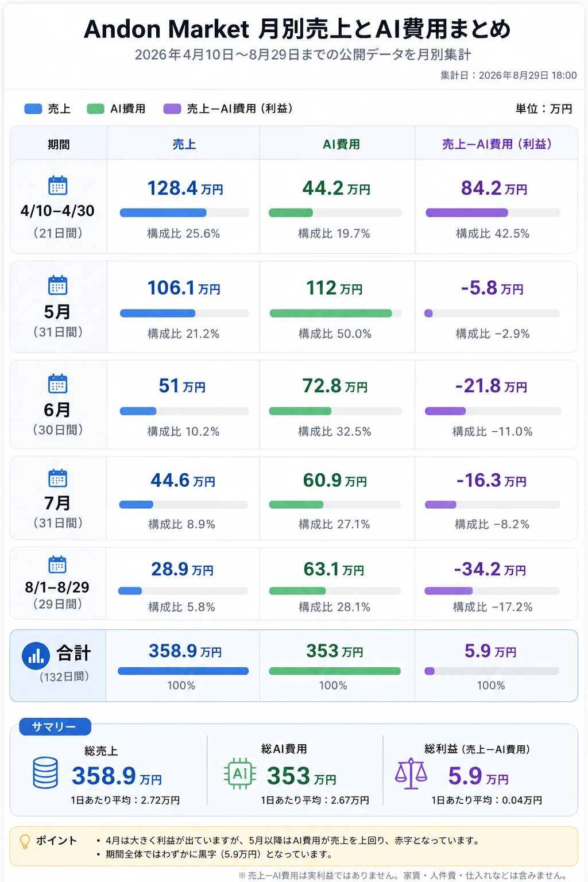Screen dimensions: 588x882
Task: Click the -5.8 万円 May profit
Action: pos(492,288)
